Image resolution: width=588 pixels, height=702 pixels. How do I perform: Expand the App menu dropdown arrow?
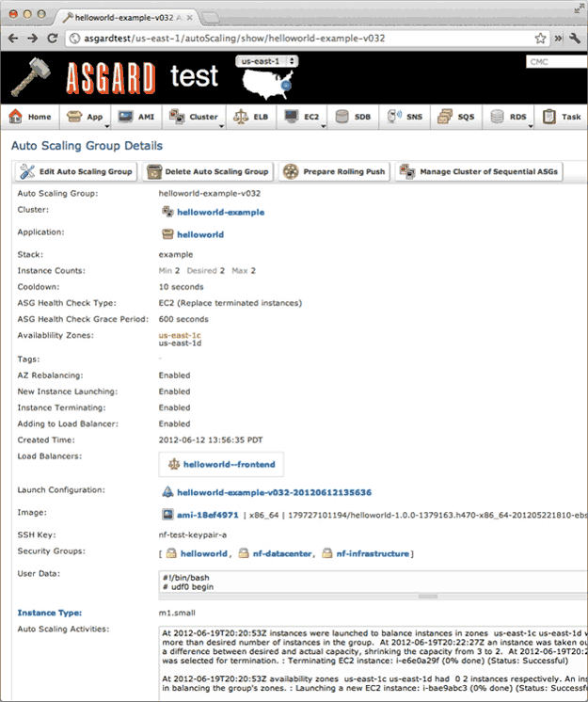point(107,126)
